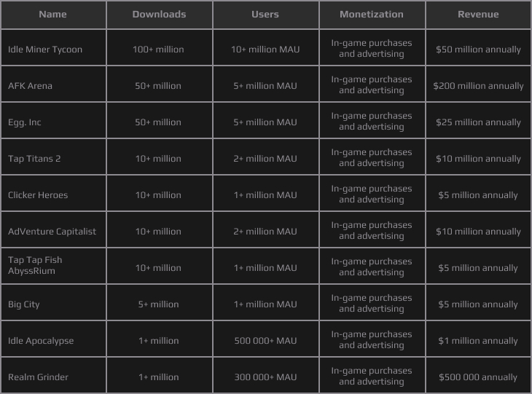Click the Revenue column header

pyautogui.click(x=478, y=15)
